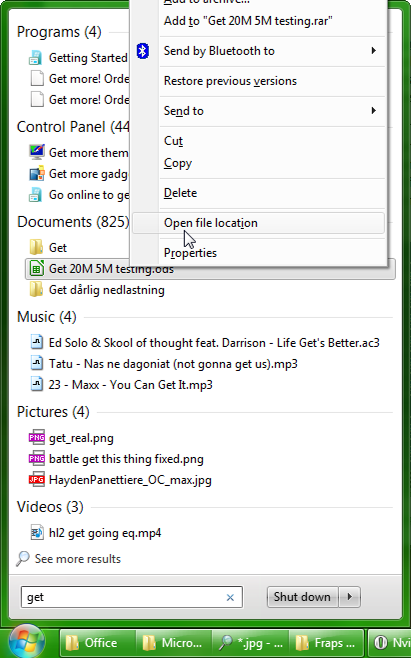Expand Send by Bluetooth to submenu arrow
The width and height of the screenshot is (411, 658).
tap(373, 51)
